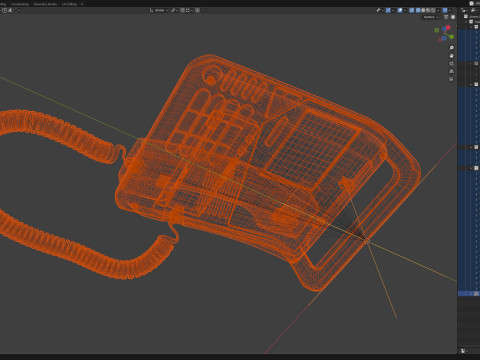This screenshot has width=480, height=360.
Task: Toggle X-ray mode
Action: pos(412,10)
